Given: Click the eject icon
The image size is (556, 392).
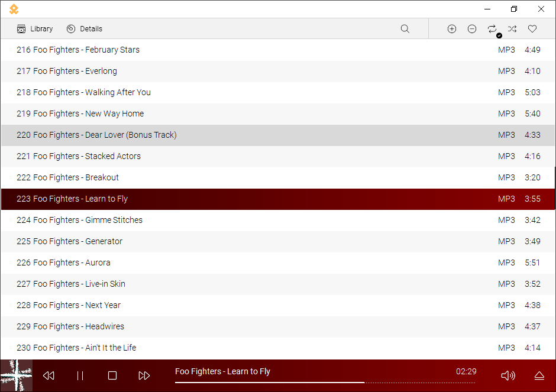Looking at the screenshot, I should pyautogui.click(x=539, y=375).
